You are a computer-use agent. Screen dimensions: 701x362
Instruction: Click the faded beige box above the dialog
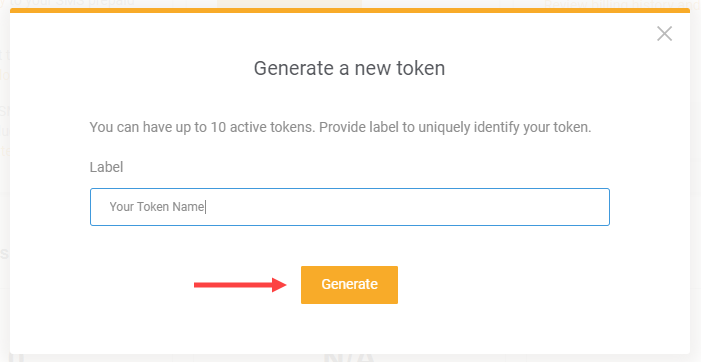pyautogui.click(x=289, y=4)
